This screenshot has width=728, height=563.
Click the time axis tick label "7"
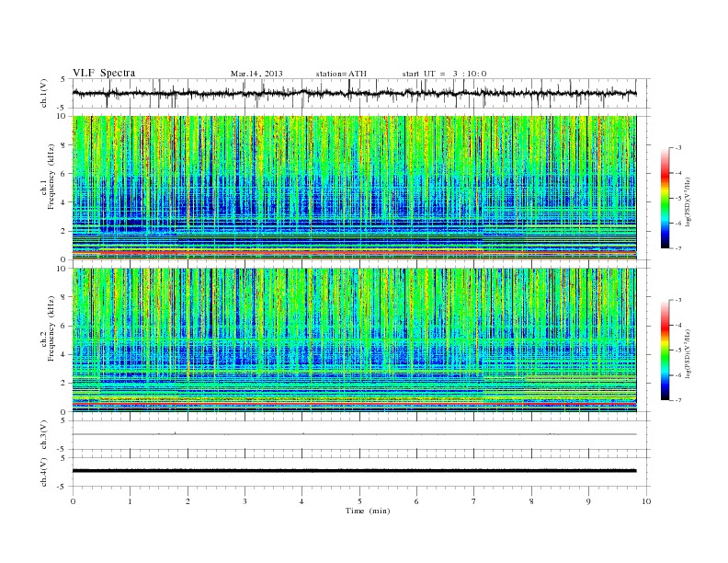pos(473,501)
